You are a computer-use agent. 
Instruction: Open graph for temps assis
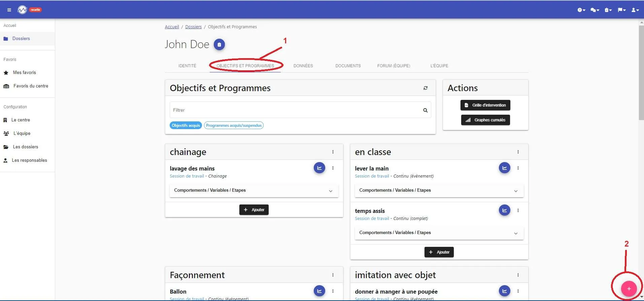click(504, 210)
